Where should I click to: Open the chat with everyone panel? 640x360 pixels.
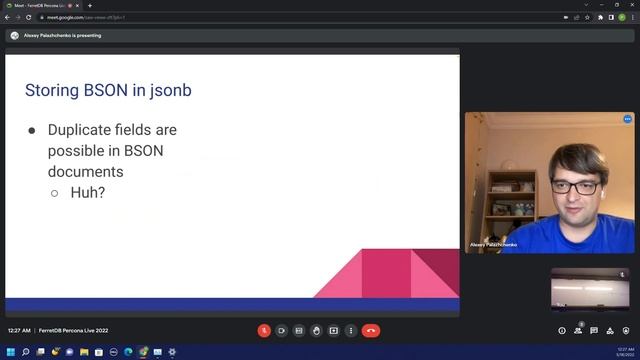click(x=594, y=331)
